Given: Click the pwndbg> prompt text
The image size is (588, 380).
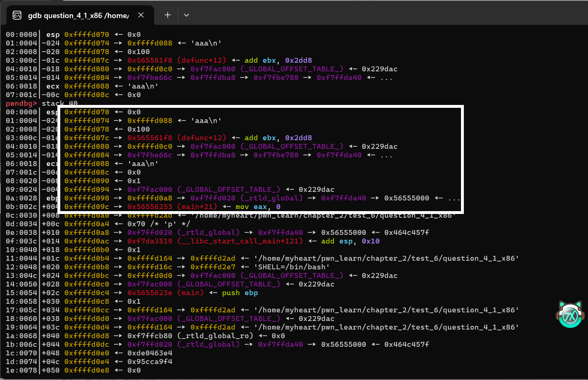Looking at the screenshot, I should (x=21, y=103).
